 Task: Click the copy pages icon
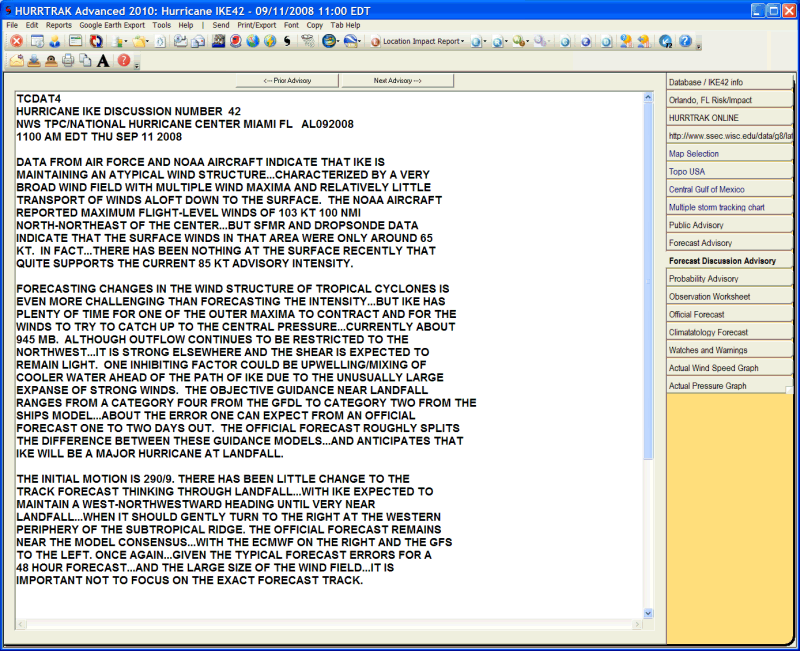tap(86, 61)
